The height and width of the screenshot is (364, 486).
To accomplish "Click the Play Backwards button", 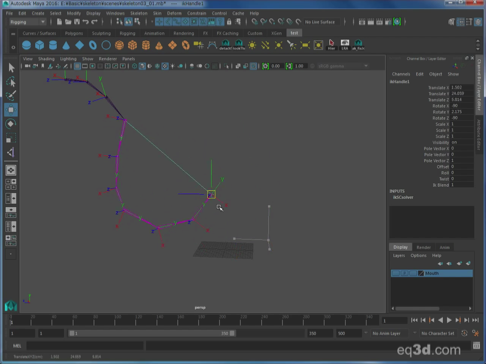I will click(440, 320).
